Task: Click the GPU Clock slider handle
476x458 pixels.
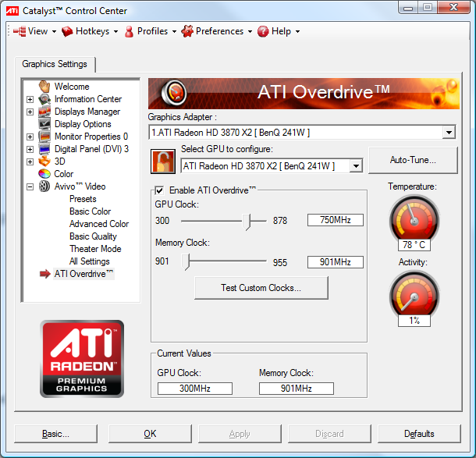Action: pos(247,222)
